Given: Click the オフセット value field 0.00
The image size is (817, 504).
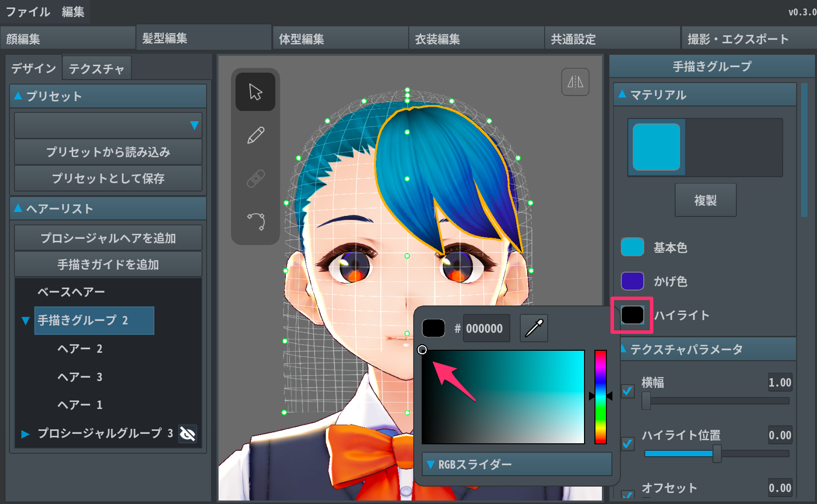Looking at the screenshot, I should [x=780, y=488].
